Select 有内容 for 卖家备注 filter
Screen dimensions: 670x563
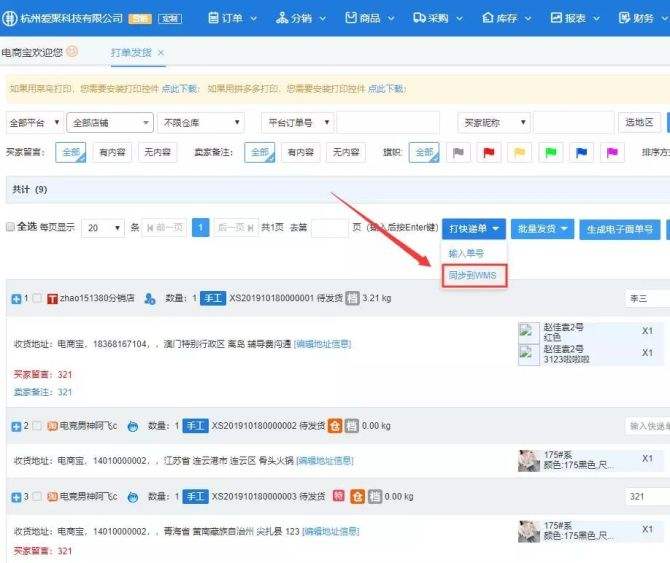tap(301, 152)
